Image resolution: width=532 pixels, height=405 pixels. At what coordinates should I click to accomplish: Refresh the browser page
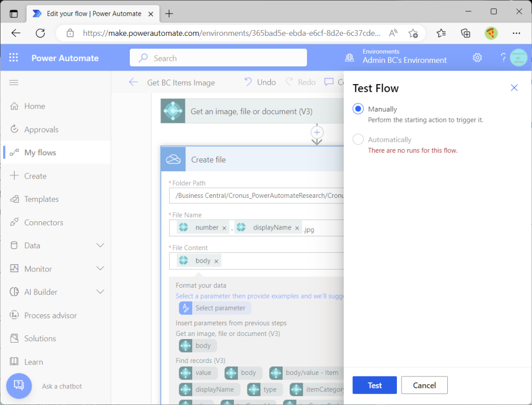click(41, 33)
